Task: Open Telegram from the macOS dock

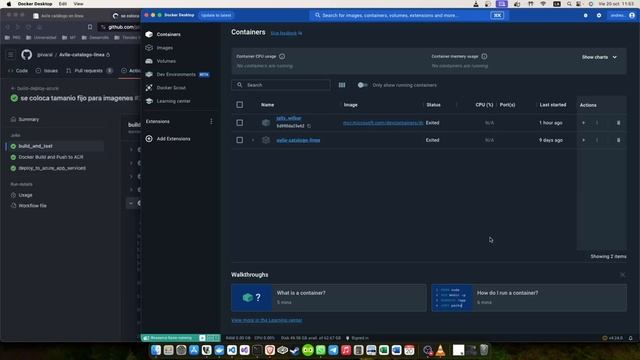Action: (x=333, y=350)
